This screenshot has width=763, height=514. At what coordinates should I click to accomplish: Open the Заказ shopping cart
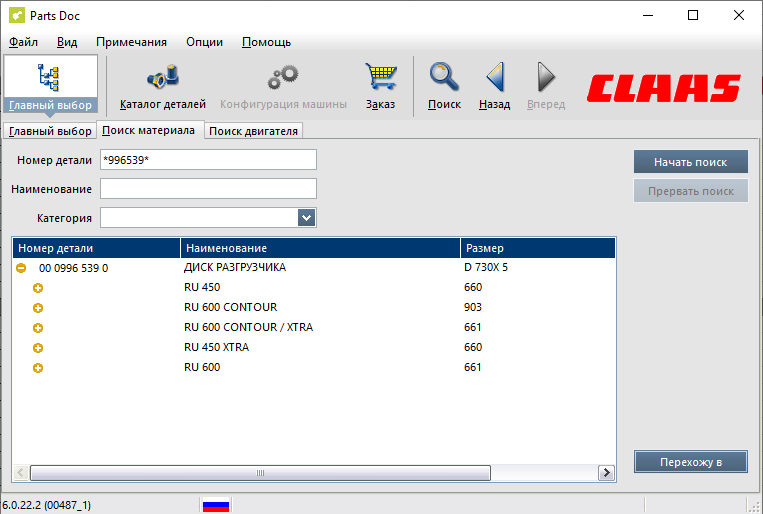click(381, 76)
